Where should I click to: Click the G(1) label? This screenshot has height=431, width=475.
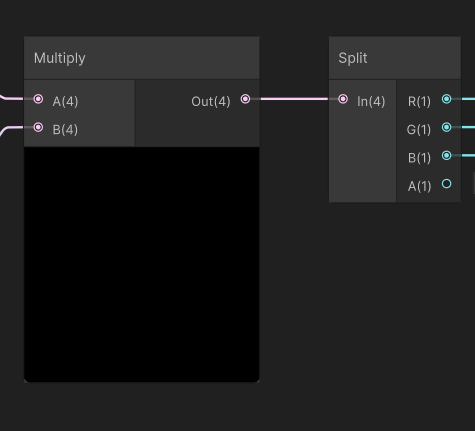pos(419,130)
